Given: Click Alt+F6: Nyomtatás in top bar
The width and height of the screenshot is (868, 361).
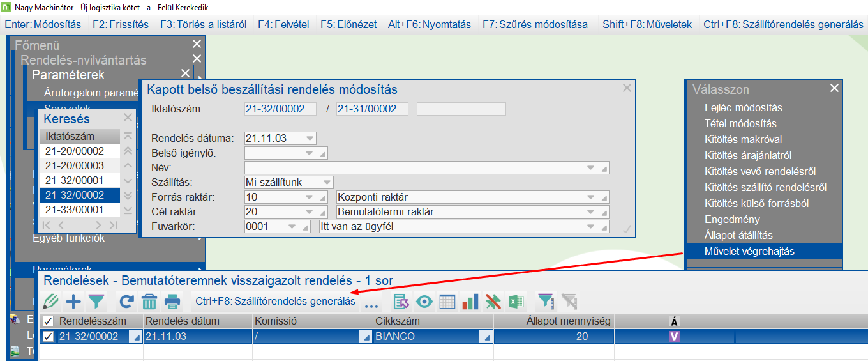Looking at the screenshot, I should click(x=430, y=24).
